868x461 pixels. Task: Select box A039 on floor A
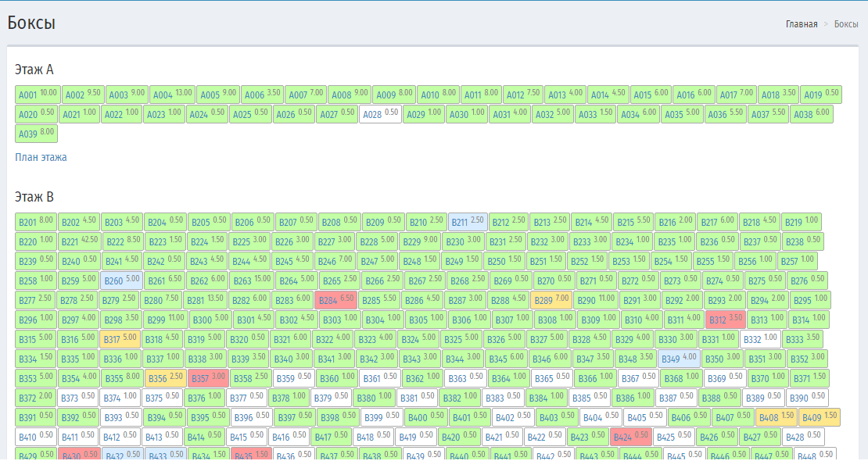[36, 134]
